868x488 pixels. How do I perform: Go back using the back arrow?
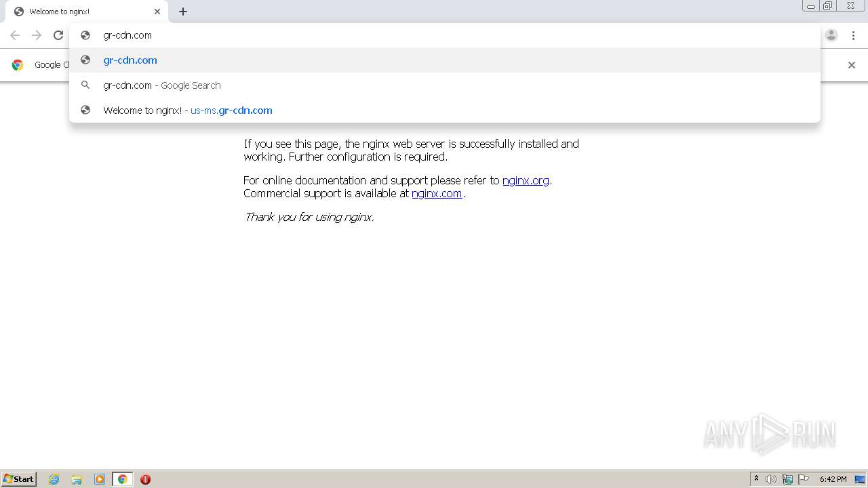click(15, 35)
